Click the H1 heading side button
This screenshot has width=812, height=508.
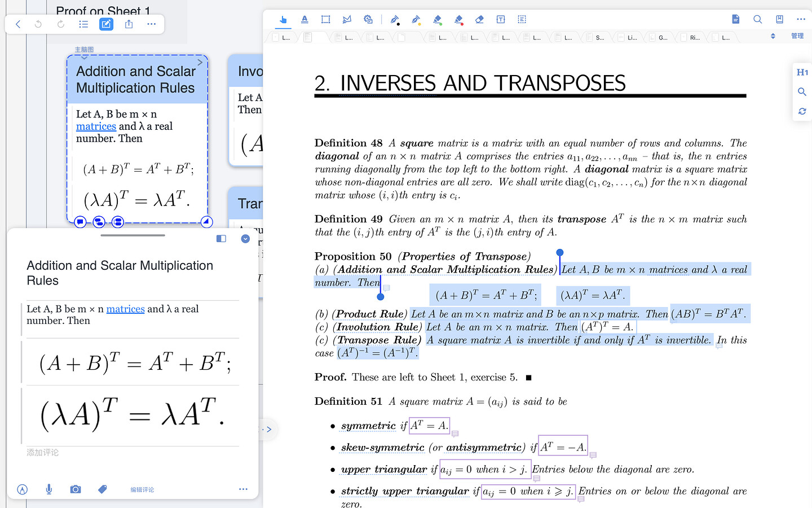click(x=802, y=72)
